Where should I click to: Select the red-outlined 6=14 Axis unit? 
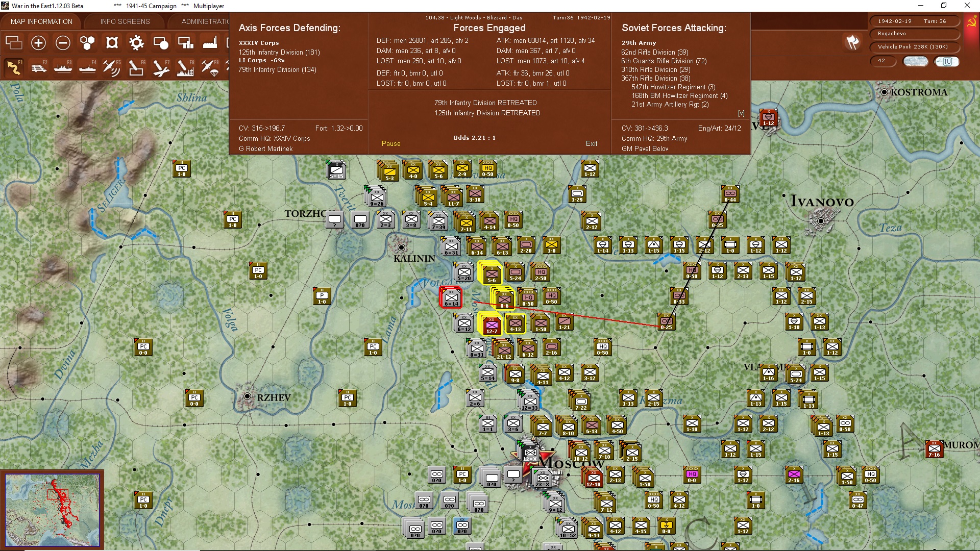[451, 297]
